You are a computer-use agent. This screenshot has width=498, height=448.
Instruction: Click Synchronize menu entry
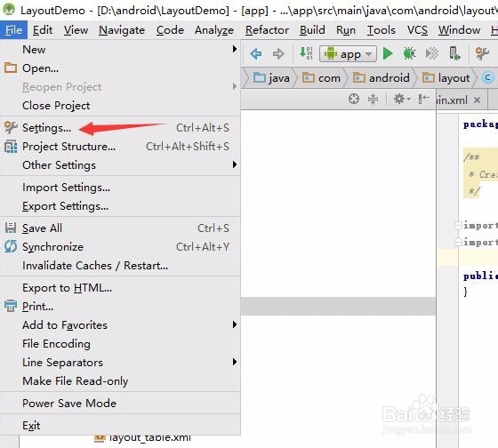pos(120,247)
